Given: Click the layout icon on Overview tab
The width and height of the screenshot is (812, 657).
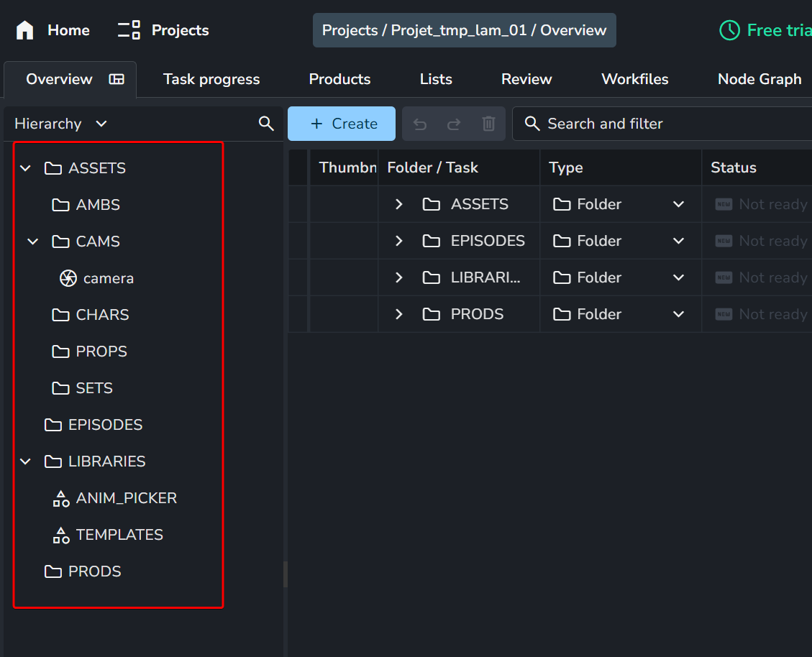Looking at the screenshot, I should click(117, 79).
